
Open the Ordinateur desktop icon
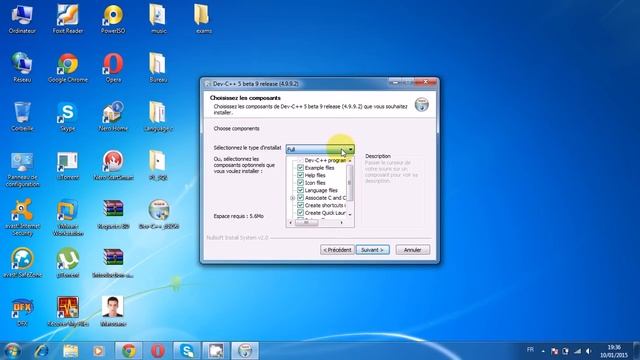(22, 19)
